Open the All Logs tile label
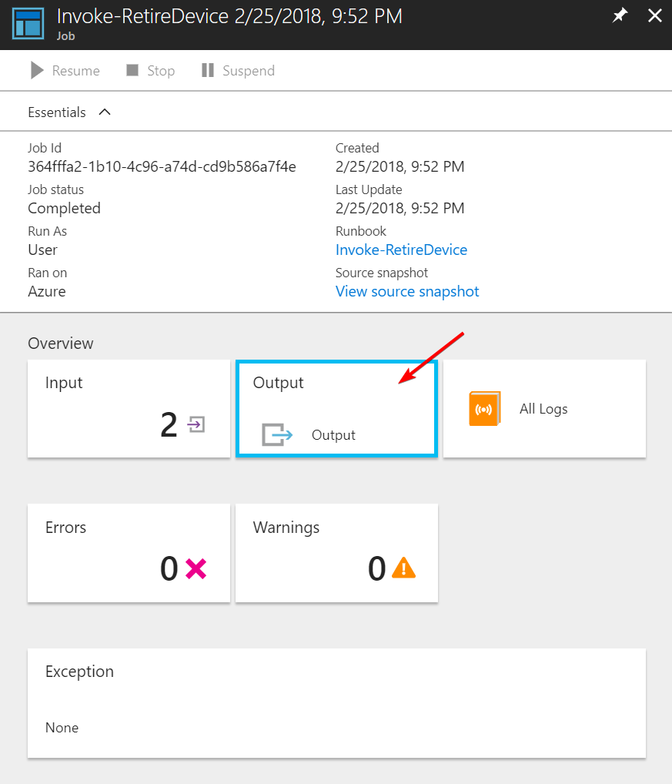Viewport: 672px width, 784px height. tap(543, 409)
